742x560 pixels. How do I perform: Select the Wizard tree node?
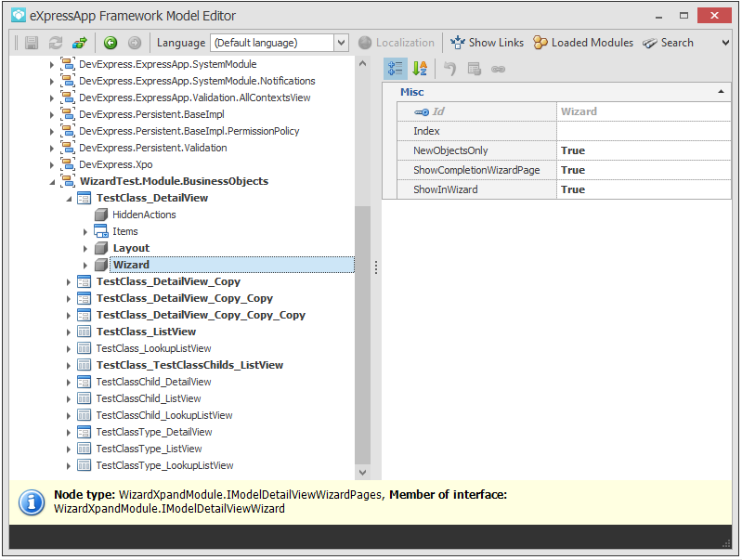tap(231, 265)
